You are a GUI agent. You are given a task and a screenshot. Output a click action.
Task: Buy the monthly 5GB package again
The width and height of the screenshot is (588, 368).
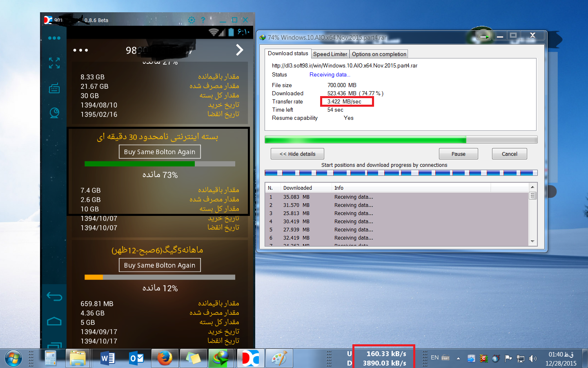[x=160, y=265]
